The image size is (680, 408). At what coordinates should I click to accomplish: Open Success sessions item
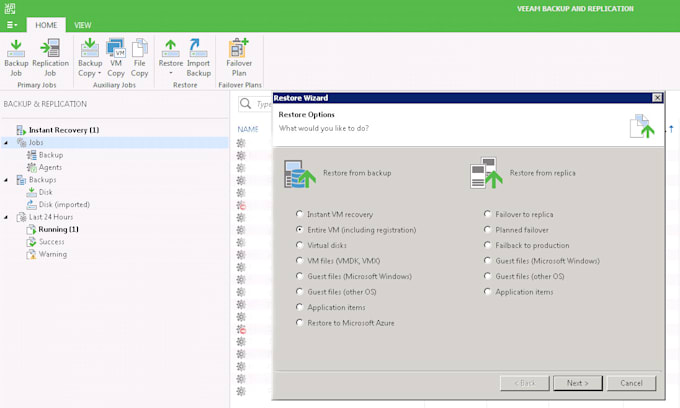(51, 242)
